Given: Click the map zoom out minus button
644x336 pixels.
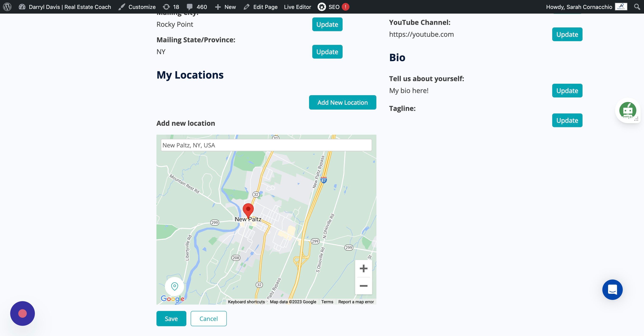Looking at the screenshot, I should tap(363, 286).
